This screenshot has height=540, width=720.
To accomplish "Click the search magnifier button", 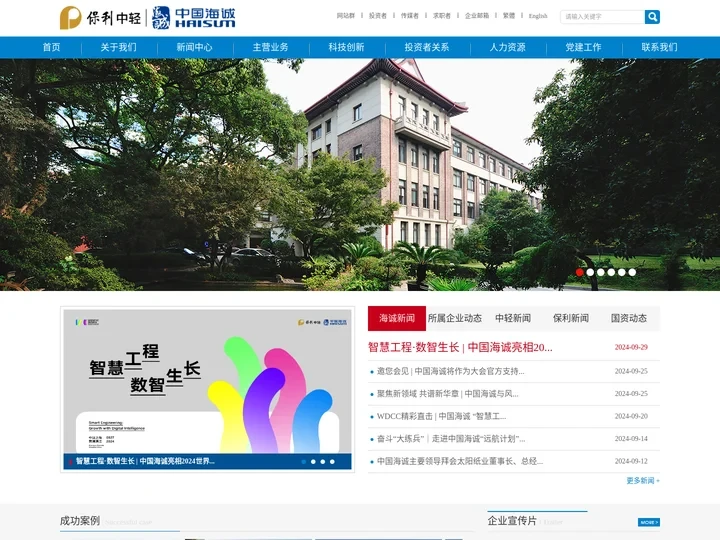I will point(652,17).
